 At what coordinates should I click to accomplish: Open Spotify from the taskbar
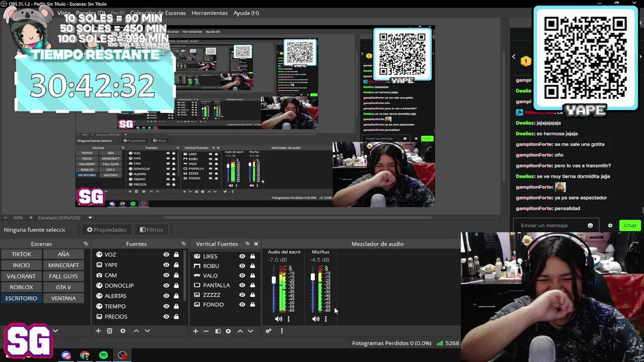click(103, 355)
